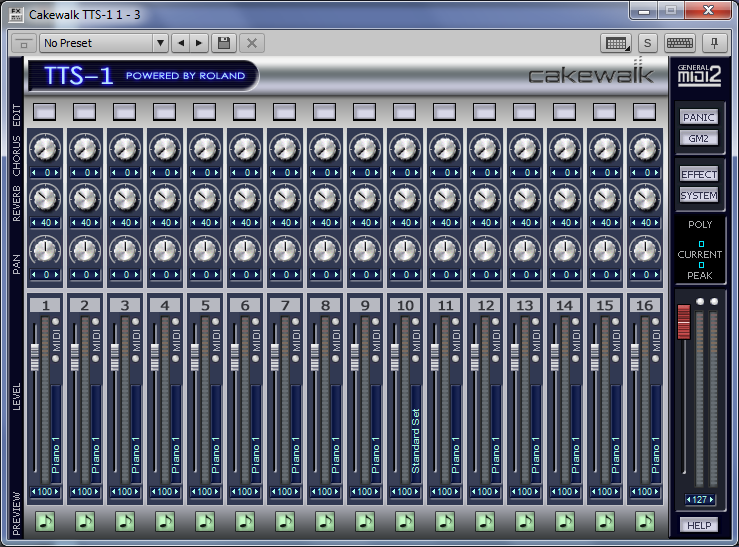Click the GM2 reset button
The width and height of the screenshot is (739, 547).
698,139
